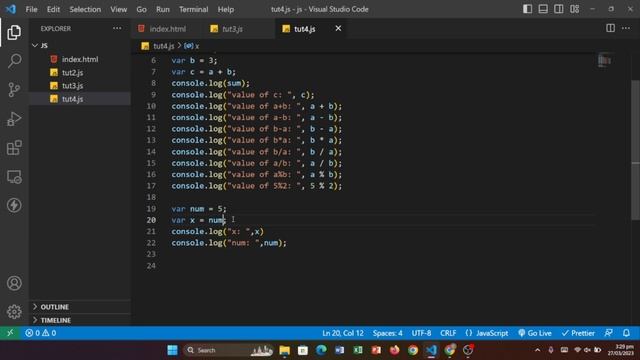Open Windows Start menu
Screen dimensions: 640x360
click(x=172, y=350)
